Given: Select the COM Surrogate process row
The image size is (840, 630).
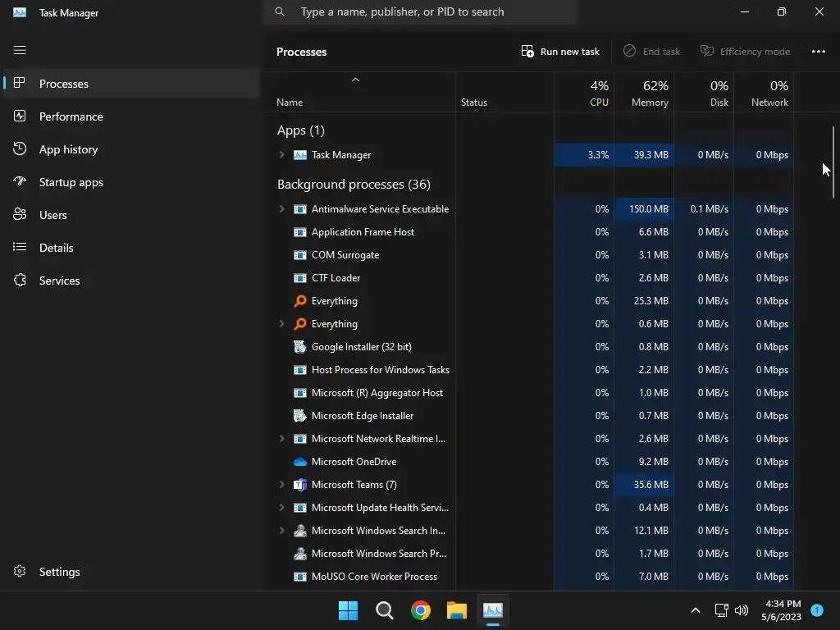Looking at the screenshot, I should click(529, 255).
